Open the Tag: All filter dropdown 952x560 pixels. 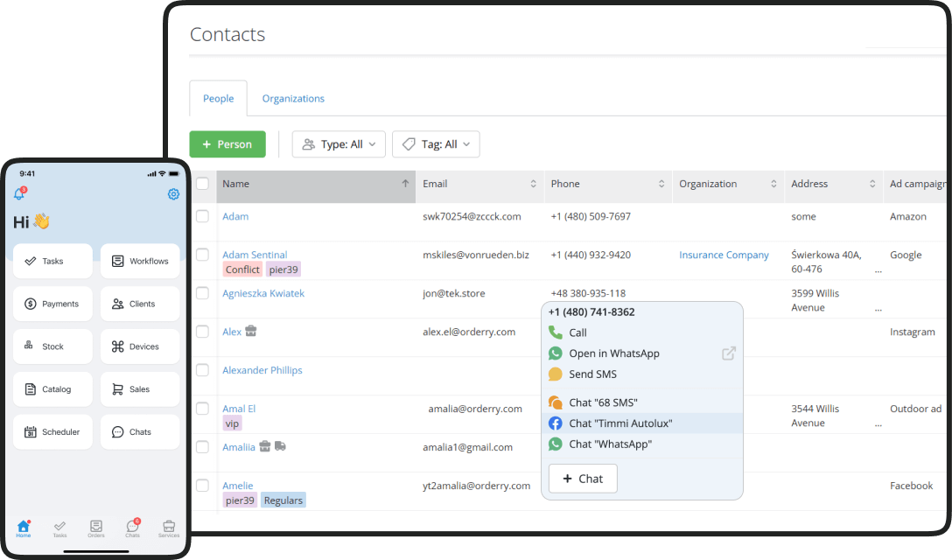pos(436,144)
